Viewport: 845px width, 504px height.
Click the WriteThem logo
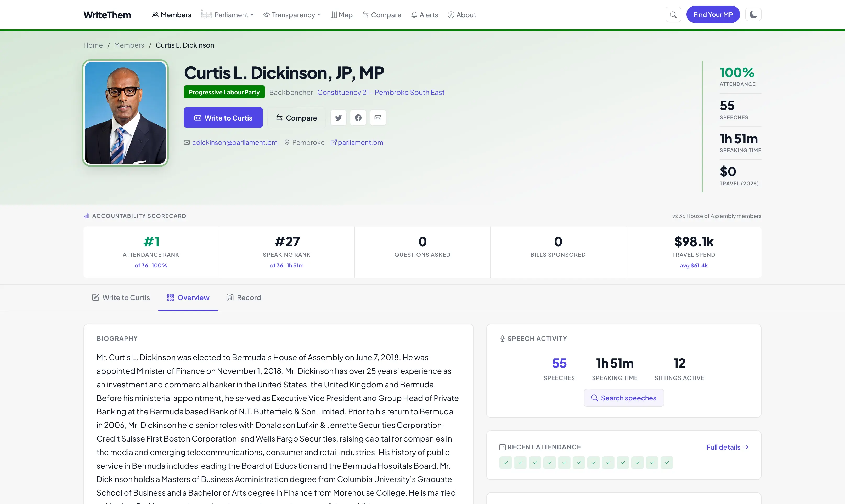[107, 15]
